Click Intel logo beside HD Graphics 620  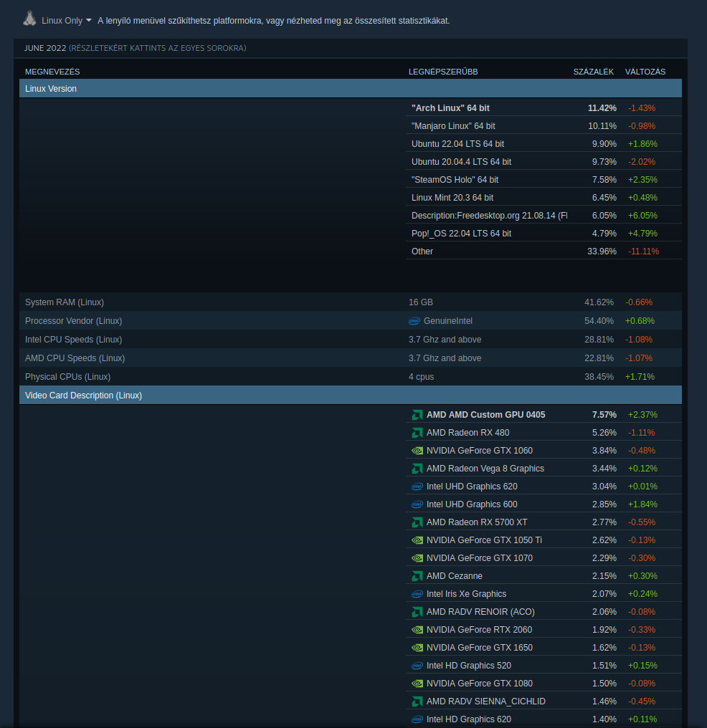[417, 719]
